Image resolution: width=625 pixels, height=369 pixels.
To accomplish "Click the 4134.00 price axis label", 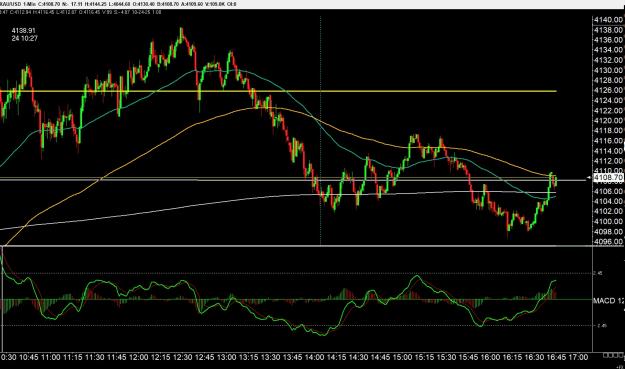I will 609,50.
